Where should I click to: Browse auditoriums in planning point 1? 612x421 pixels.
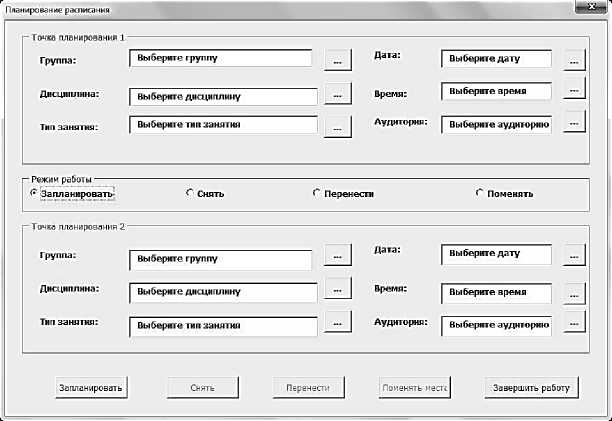[573, 123]
